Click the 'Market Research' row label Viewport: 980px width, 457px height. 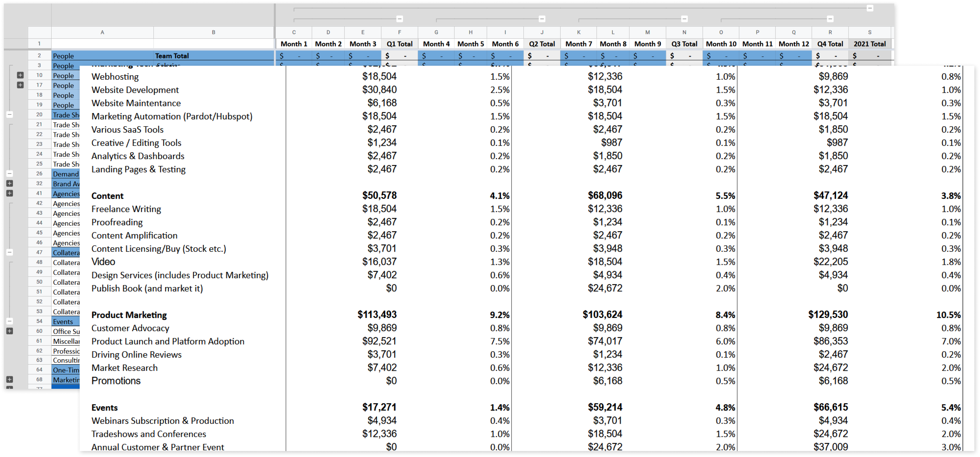(124, 368)
